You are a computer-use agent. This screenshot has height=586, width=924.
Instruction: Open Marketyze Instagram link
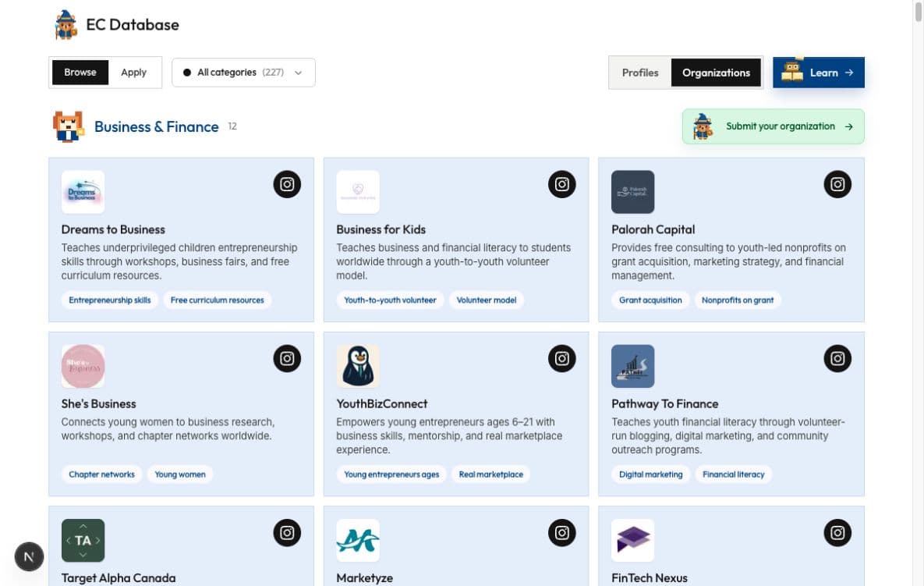pyautogui.click(x=561, y=533)
